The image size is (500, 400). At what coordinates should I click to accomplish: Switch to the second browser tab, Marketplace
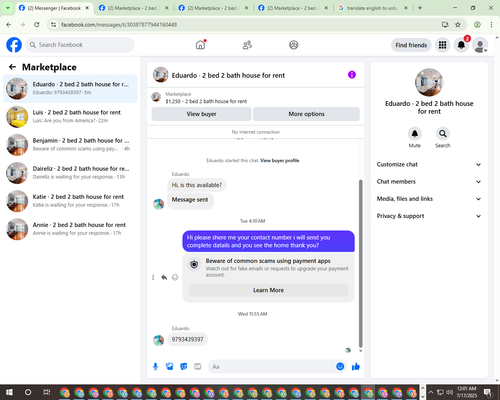point(134,8)
